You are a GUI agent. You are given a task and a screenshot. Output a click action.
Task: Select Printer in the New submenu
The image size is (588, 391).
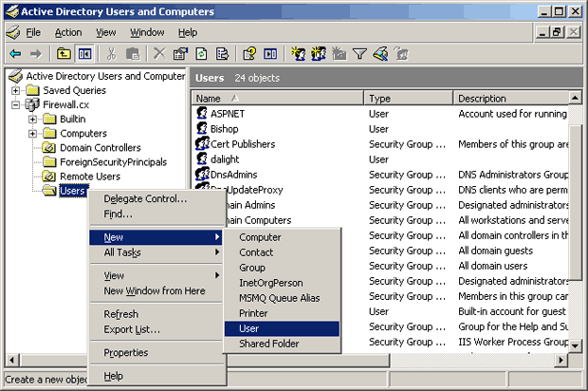pos(282,313)
